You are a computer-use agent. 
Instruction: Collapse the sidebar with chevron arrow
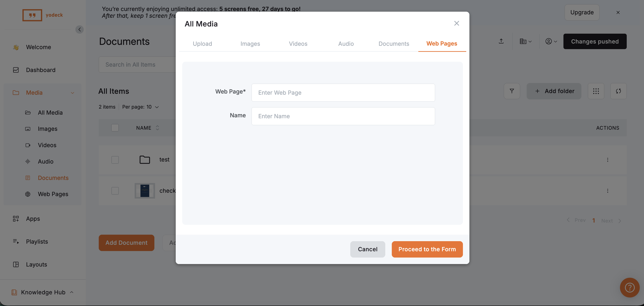click(x=79, y=29)
